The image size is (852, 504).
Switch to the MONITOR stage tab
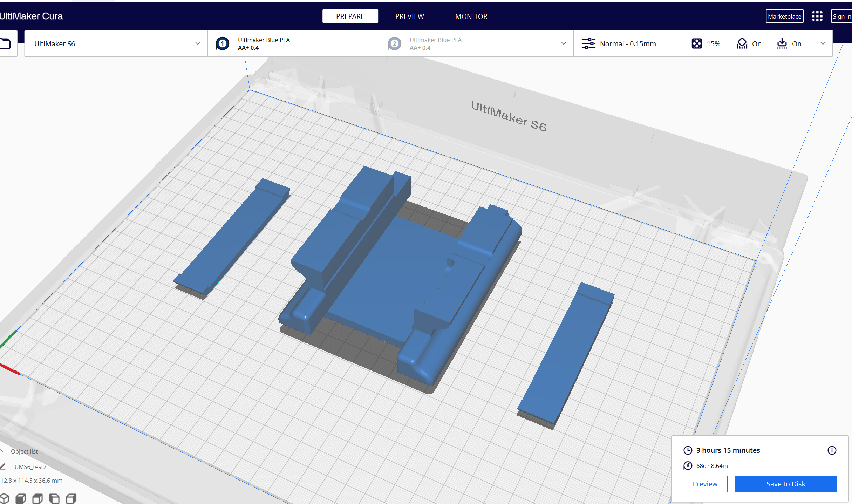point(471,16)
